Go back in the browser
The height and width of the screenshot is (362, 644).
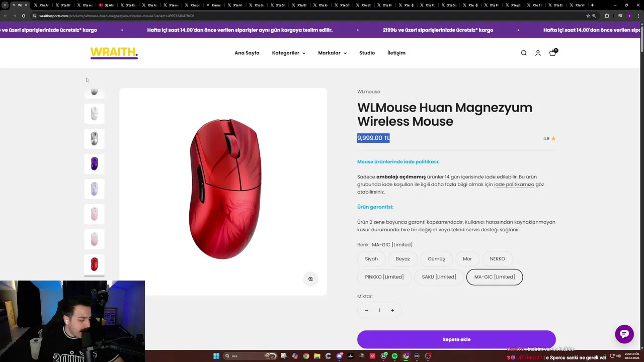coord(6,16)
